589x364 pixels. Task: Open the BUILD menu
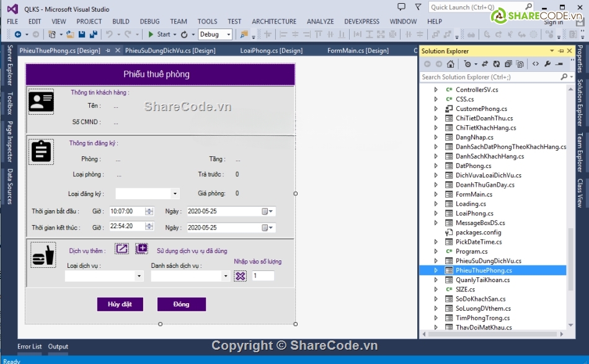(x=120, y=22)
